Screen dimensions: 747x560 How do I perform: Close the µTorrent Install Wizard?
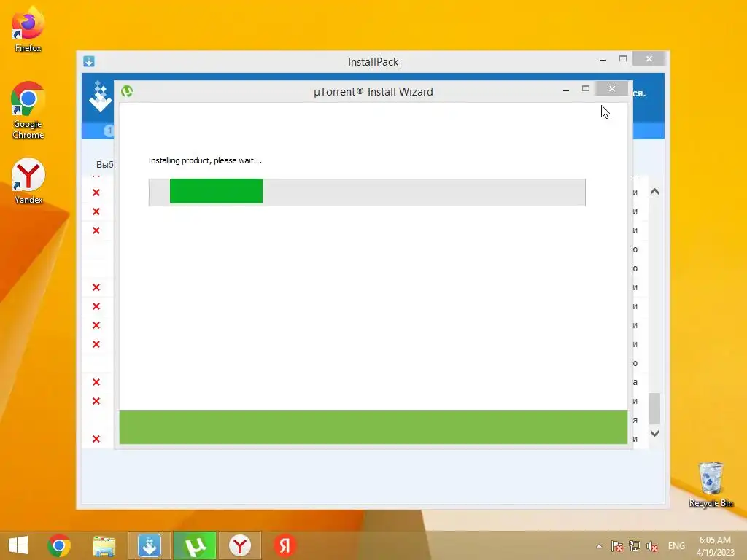(612, 88)
